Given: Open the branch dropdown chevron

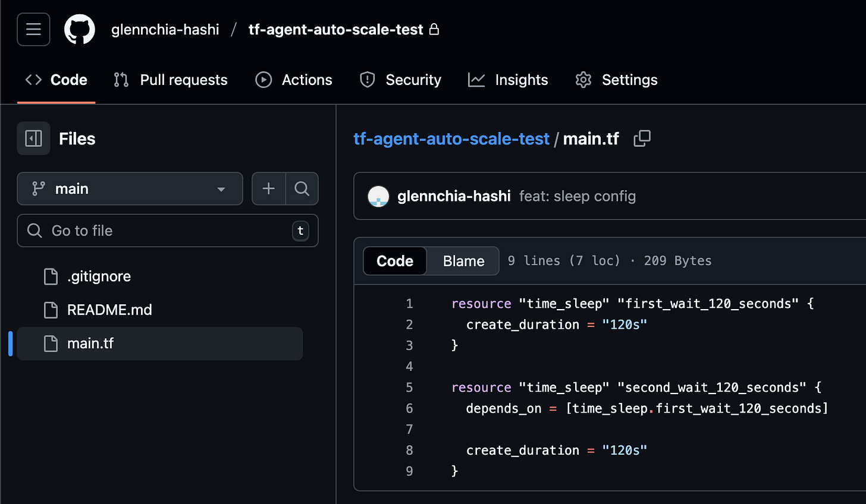Looking at the screenshot, I should pos(221,188).
